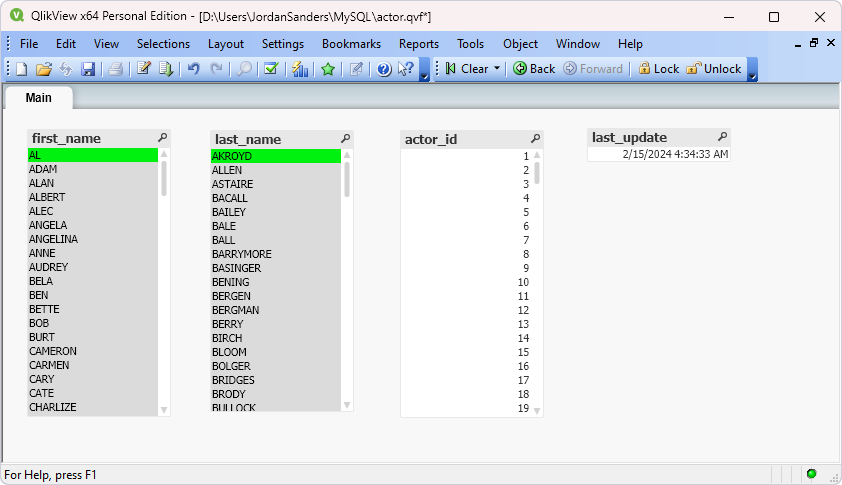Click first_name scrollbar down arrow

164,410
